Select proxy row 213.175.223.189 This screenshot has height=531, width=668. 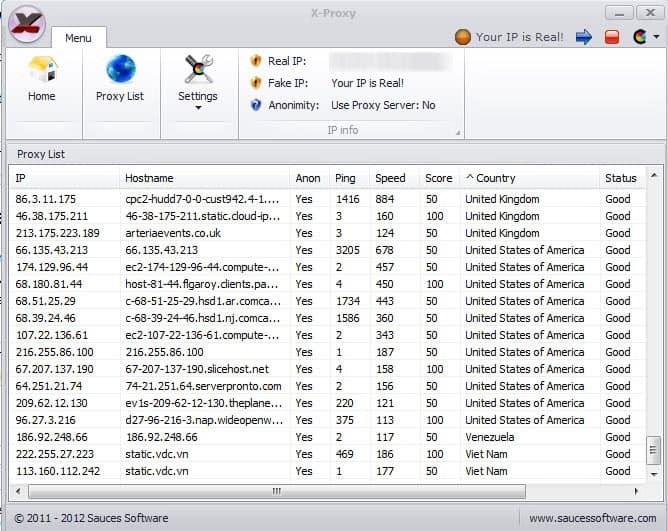[328, 233]
